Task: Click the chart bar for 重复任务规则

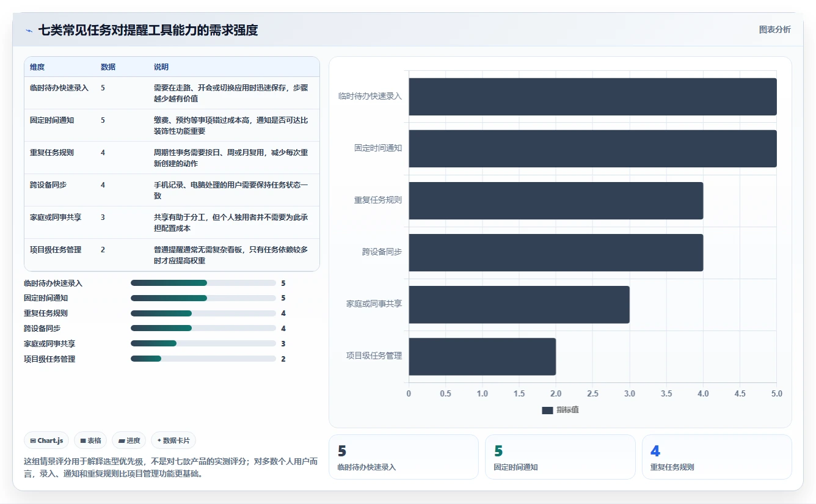Action: (x=556, y=200)
